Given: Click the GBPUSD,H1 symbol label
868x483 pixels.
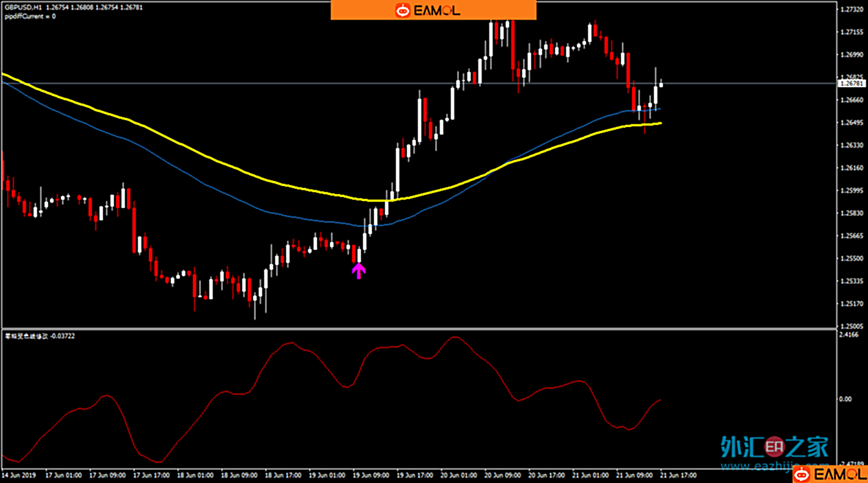Looking at the screenshot, I should click(x=23, y=8).
